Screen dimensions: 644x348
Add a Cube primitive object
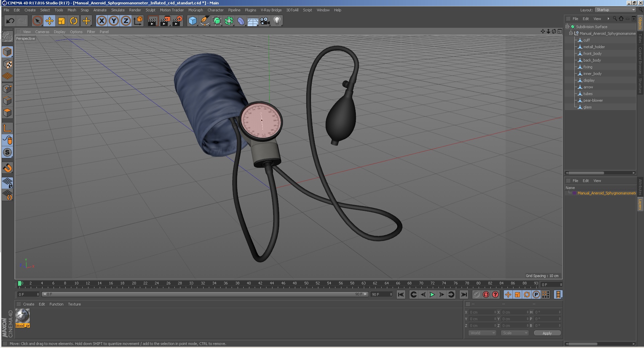tap(192, 21)
